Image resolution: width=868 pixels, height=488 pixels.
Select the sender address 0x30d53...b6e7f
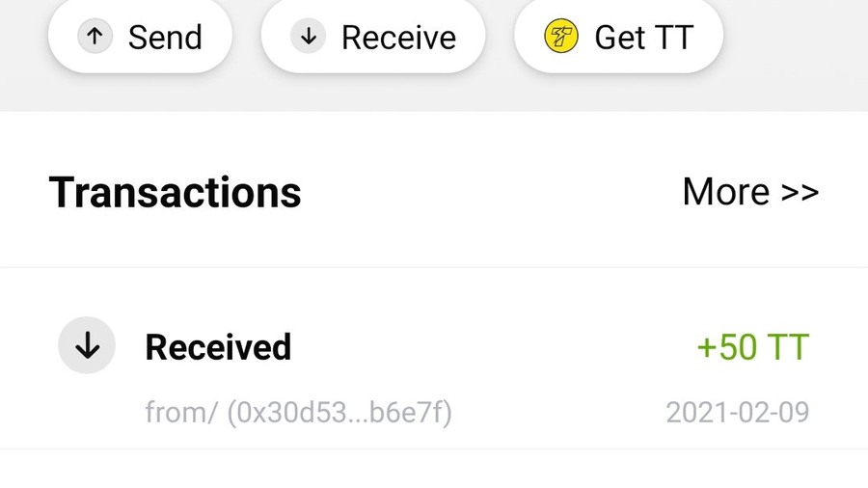[x=339, y=412]
